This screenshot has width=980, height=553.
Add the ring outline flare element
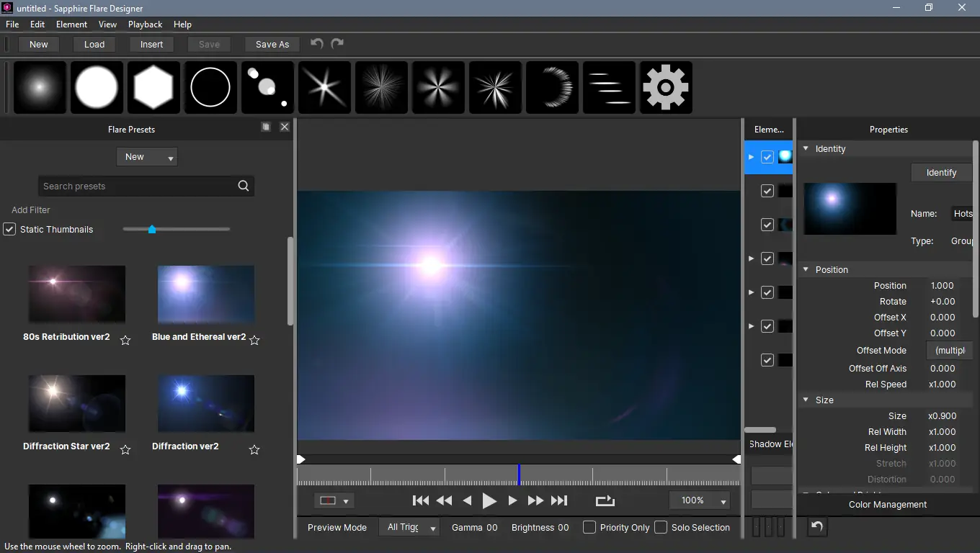pyautogui.click(x=210, y=87)
